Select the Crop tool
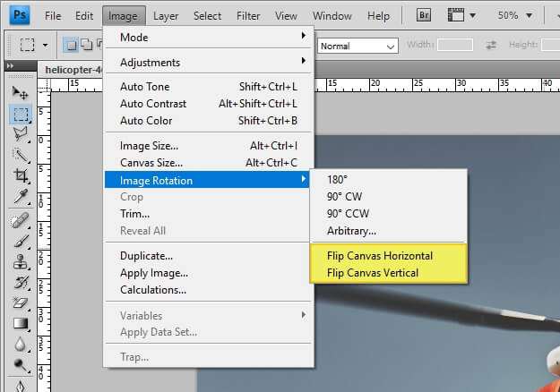Screen dimensions: 560x392 [x=21, y=175]
